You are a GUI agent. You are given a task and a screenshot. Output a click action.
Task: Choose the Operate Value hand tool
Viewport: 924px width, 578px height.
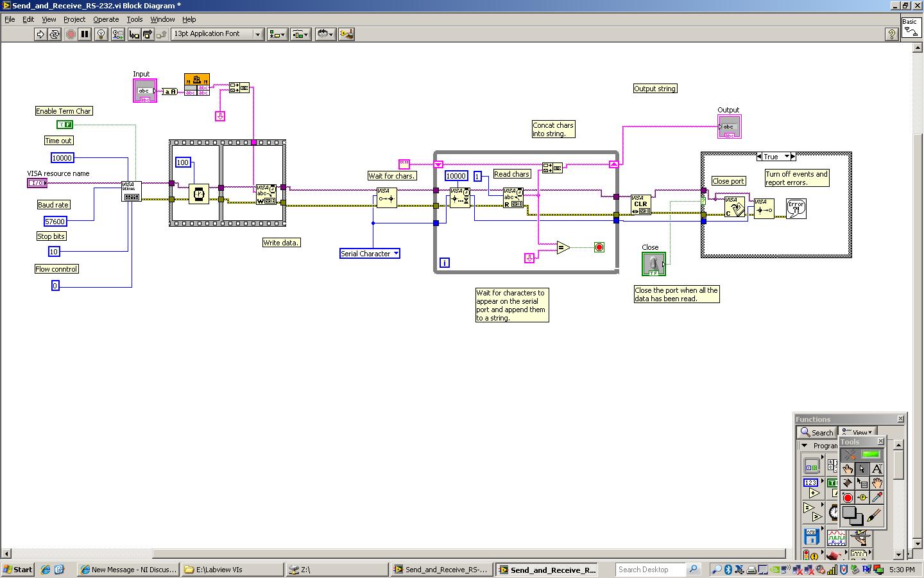pyautogui.click(x=848, y=469)
